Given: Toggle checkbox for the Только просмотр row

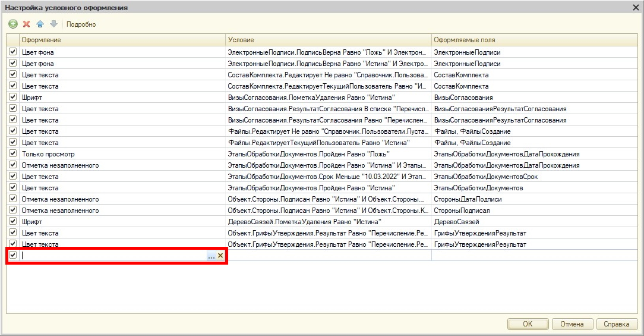Looking at the screenshot, I should pyautogui.click(x=12, y=153).
